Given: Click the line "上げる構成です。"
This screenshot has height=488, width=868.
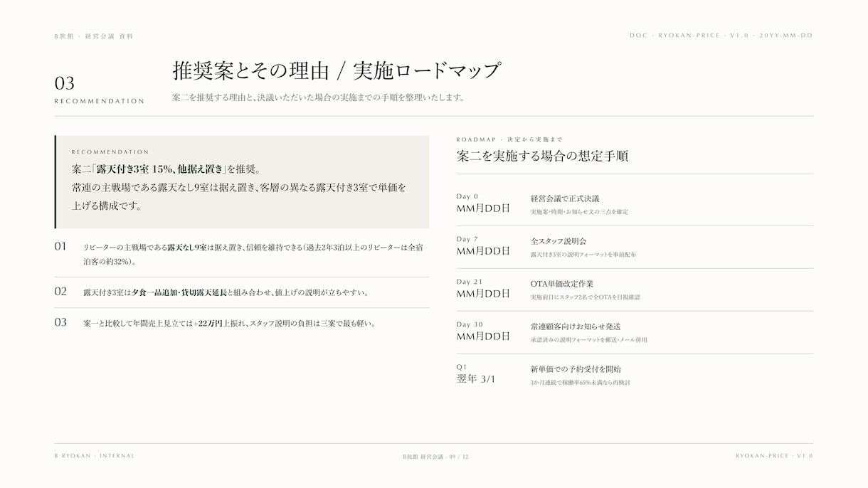Looking at the screenshot, I should coord(107,206).
